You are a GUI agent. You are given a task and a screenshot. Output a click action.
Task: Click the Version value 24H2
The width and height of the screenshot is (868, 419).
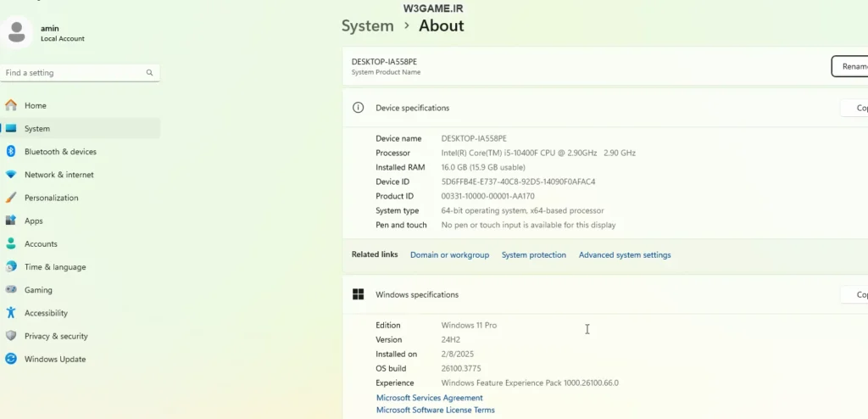click(x=451, y=340)
